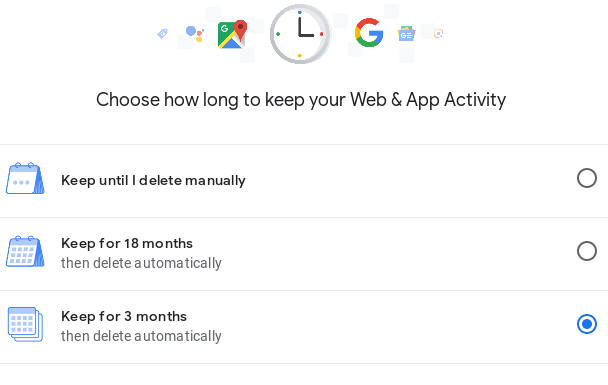Click the calendar icon for manual delete

25,178
